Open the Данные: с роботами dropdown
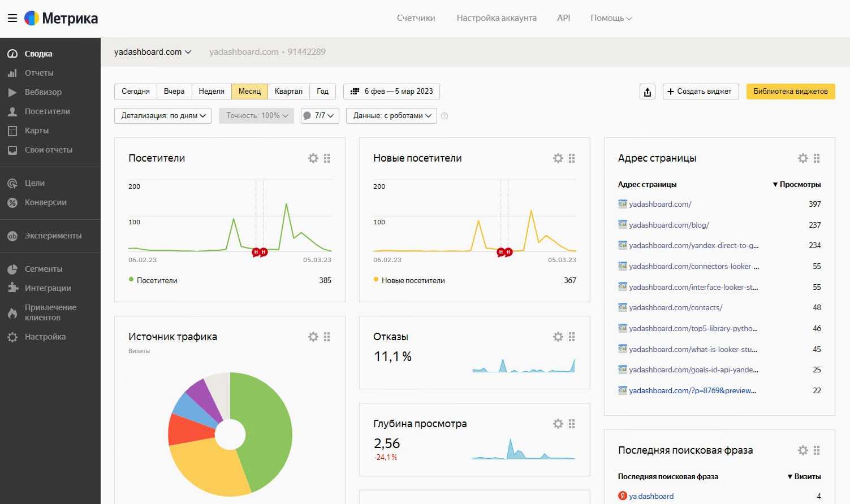The width and height of the screenshot is (850, 504). click(391, 116)
